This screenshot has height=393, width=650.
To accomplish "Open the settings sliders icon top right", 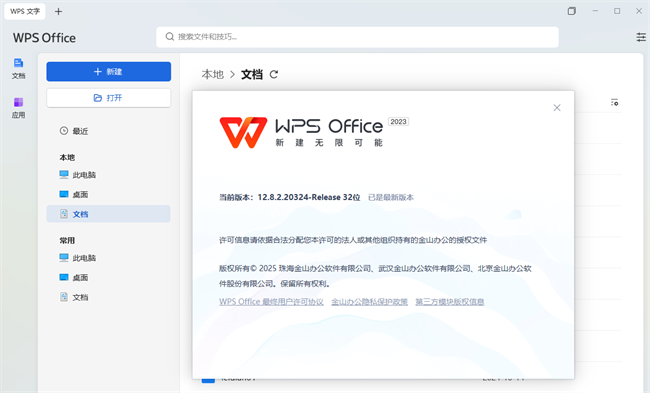I will 641,37.
